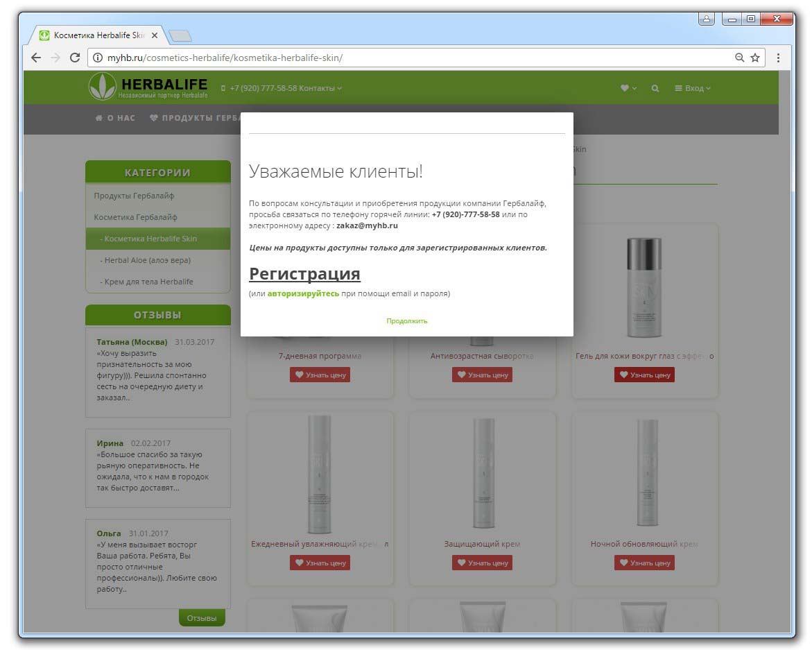
Task: Open Ирина review from 02.02.2017
Action: point(158,468)
